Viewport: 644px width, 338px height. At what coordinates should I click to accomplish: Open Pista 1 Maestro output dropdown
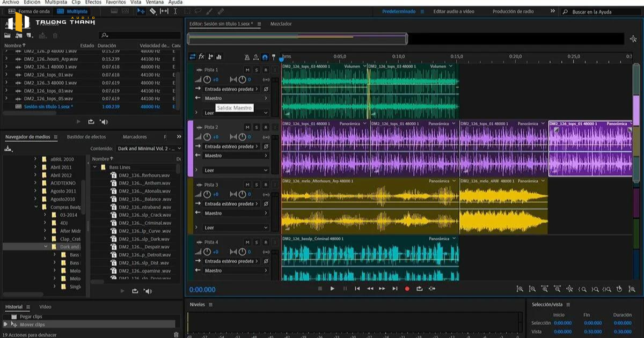(x=236, y=98)
